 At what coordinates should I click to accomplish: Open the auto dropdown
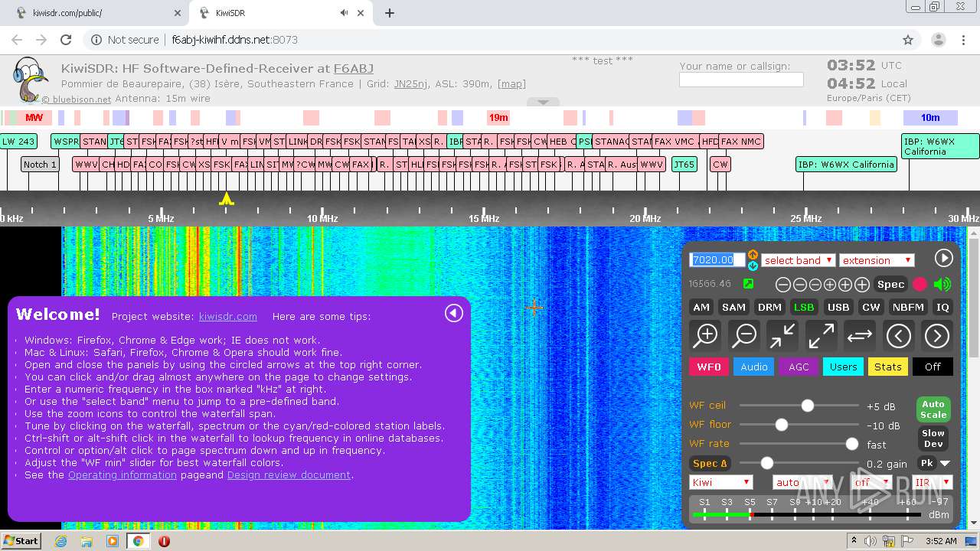pos(802,482)
